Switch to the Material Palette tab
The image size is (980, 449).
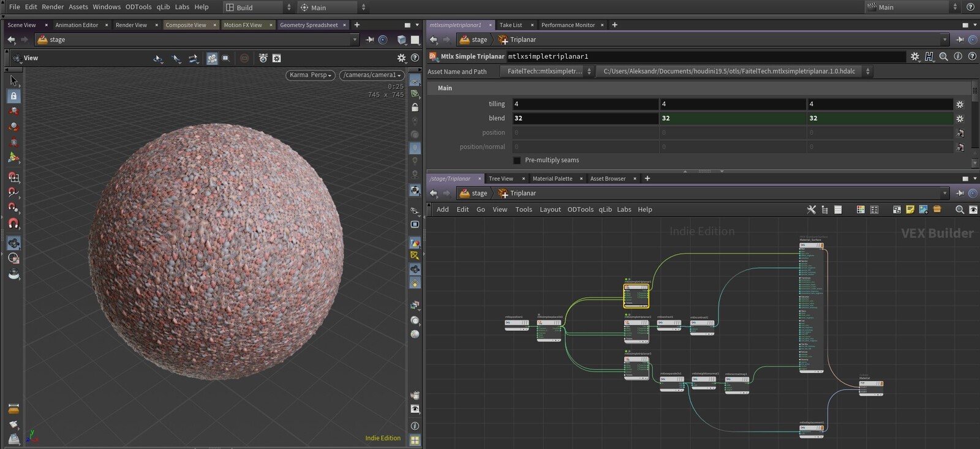[552, 179]
